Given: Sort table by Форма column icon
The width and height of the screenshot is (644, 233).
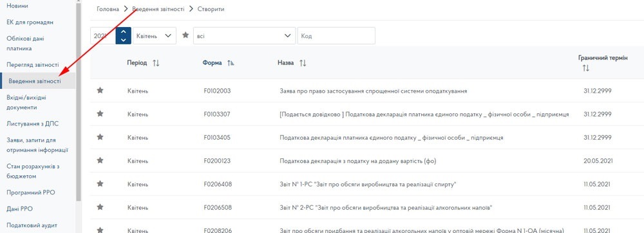Looking at the screenshot, I should 231,63.
